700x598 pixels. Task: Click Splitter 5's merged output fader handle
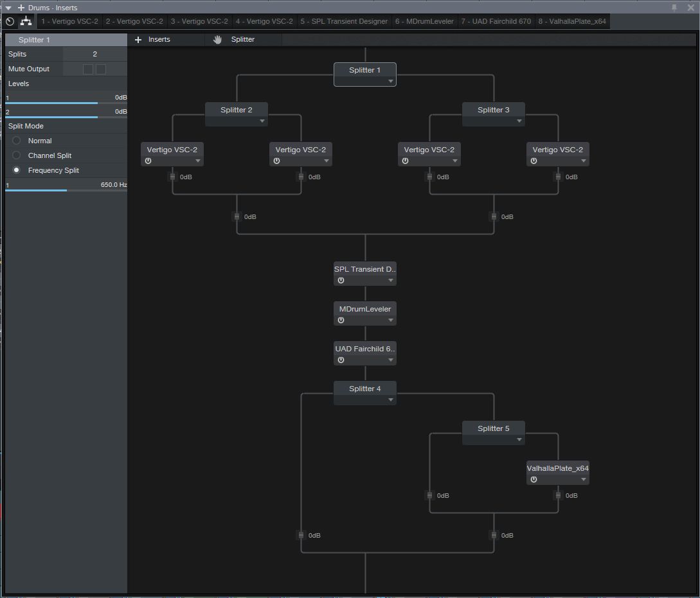(x=494, y=535)
